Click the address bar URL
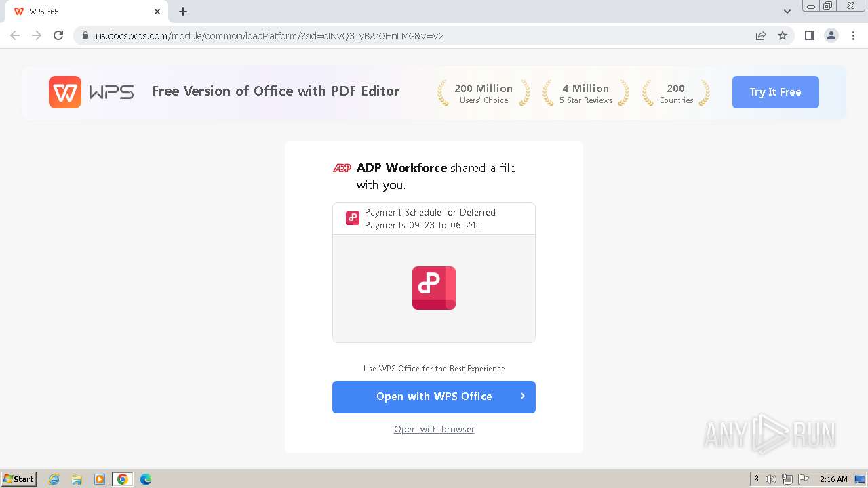868x488 pixels. (x=270, y=36)
